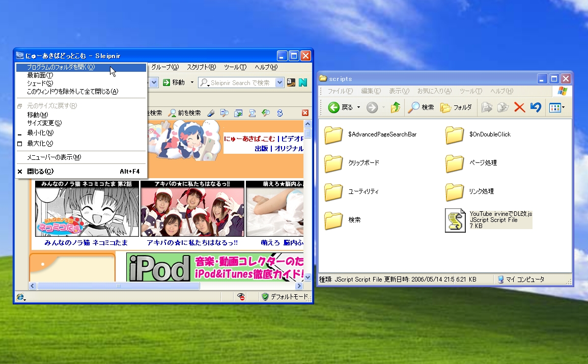Open search engine selector beside magnifier
Image resolution: width=588 pixels, height=364 pixels.
pos(204,82)
